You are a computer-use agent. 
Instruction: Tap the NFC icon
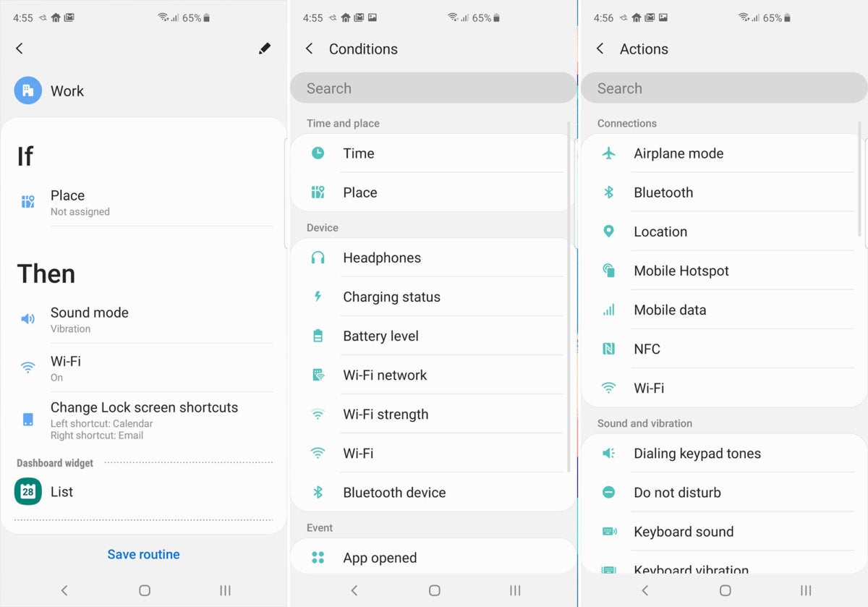(x=608, y=349)
